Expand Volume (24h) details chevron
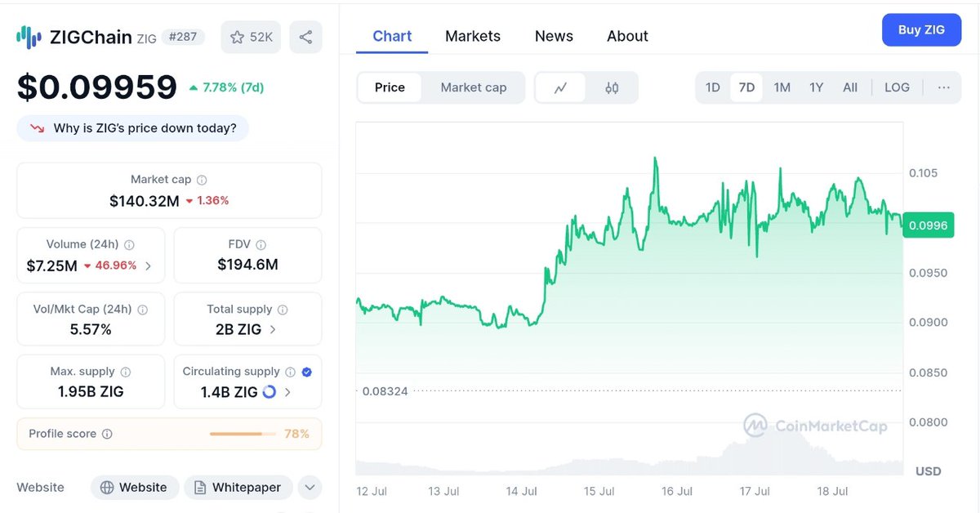This screenshot has height=513, width=980. [x=147, y=265]
